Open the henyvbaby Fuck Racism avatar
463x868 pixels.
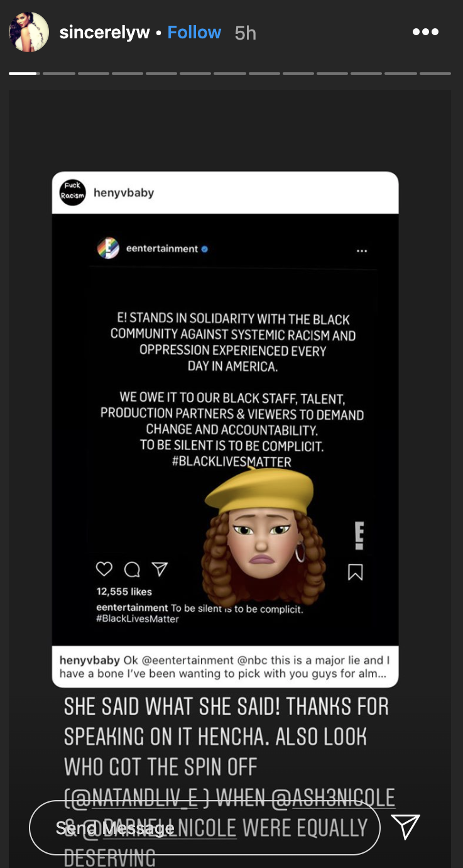72,192
